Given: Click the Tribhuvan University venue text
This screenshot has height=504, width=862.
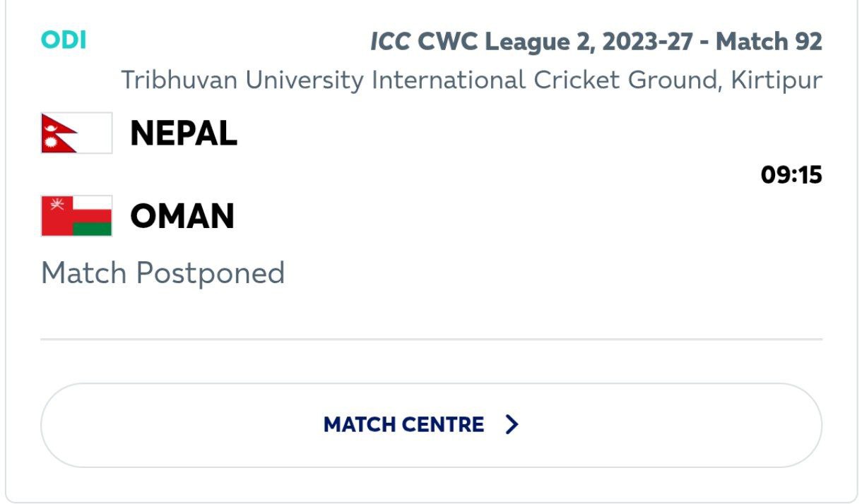Looking at the screenshot, I should pyautogui.click(x=471, y=80).
